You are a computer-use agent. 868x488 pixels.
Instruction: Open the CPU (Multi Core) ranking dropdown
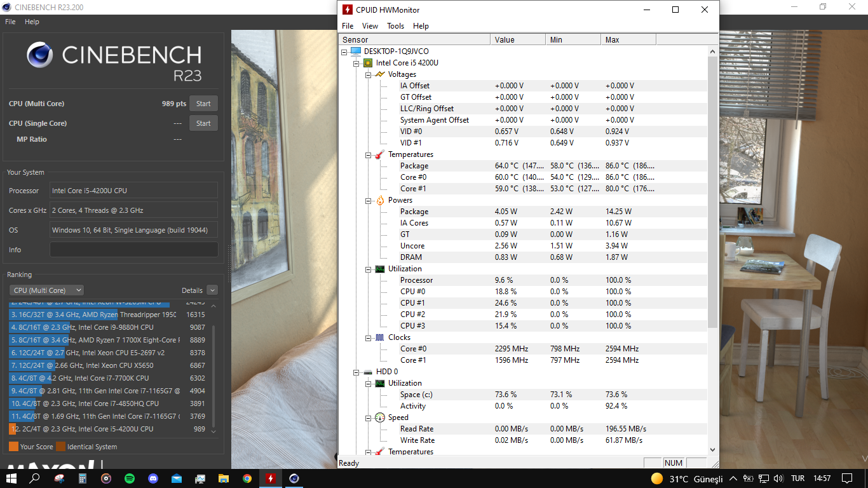pos(46,290)
